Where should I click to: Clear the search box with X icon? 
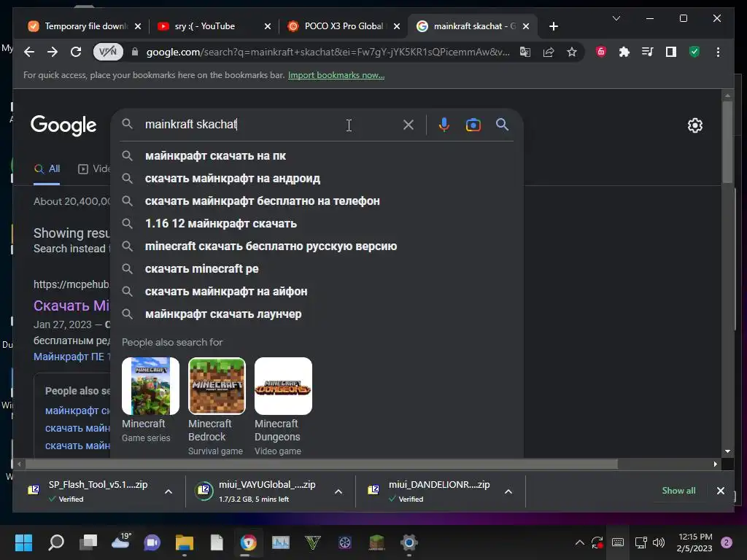click(x=409, y=125)
